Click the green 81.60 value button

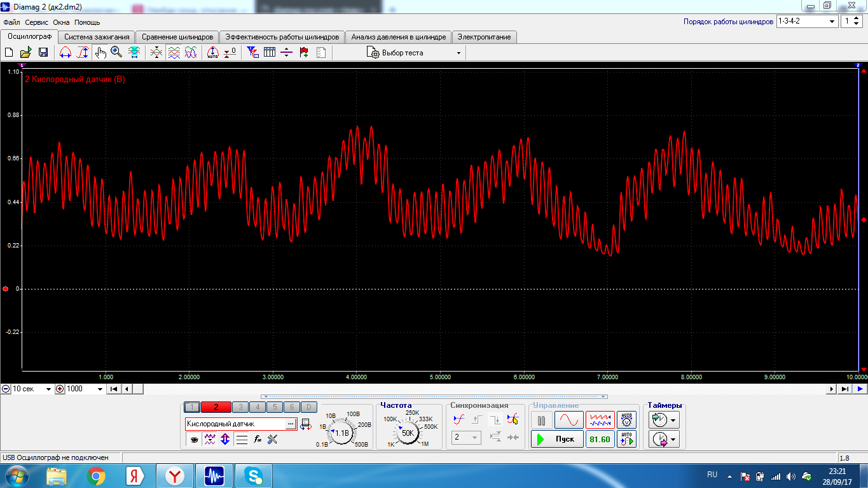pos(600,439)
